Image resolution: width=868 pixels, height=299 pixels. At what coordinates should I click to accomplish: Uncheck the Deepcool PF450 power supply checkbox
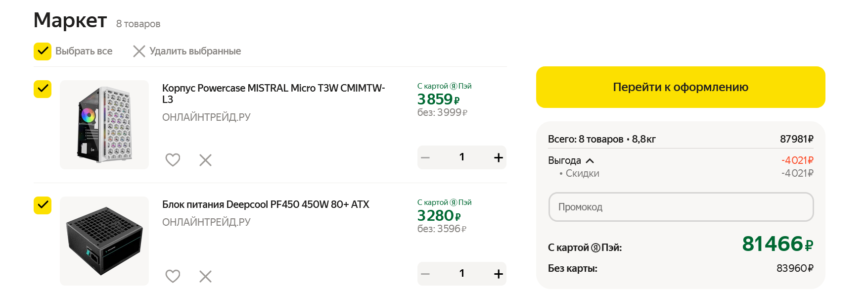(x=43, y=205)
